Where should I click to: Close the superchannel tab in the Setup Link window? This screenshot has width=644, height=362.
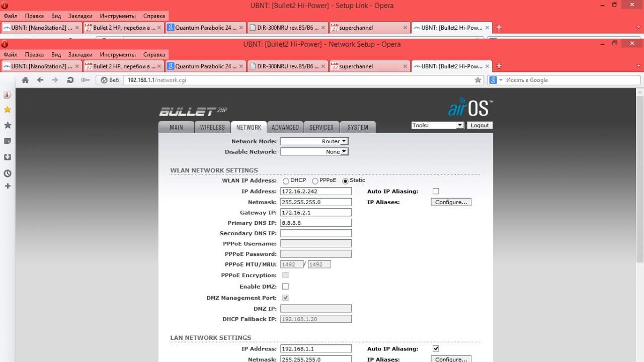(x=406, y=28)
